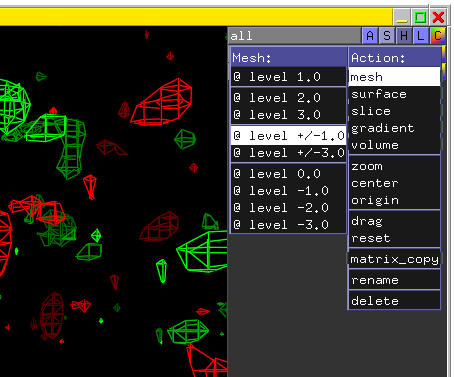The image size is (454, 377).
Task: Choose mesh '@ level -3.0'
Action: [x=289, y=225]
